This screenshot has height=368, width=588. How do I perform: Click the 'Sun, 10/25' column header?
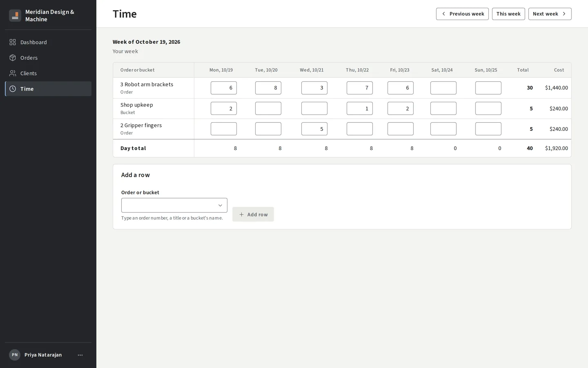point(486,70)
